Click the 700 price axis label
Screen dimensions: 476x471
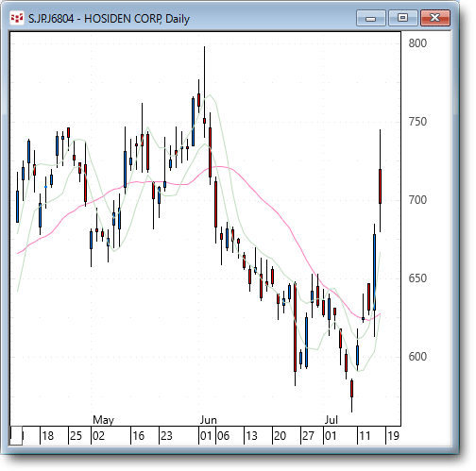417,200
